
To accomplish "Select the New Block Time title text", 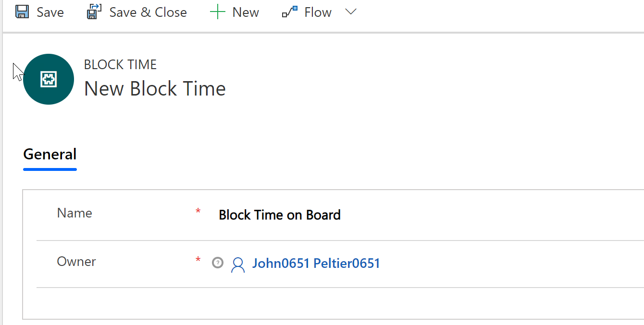I will pos(154,88).
